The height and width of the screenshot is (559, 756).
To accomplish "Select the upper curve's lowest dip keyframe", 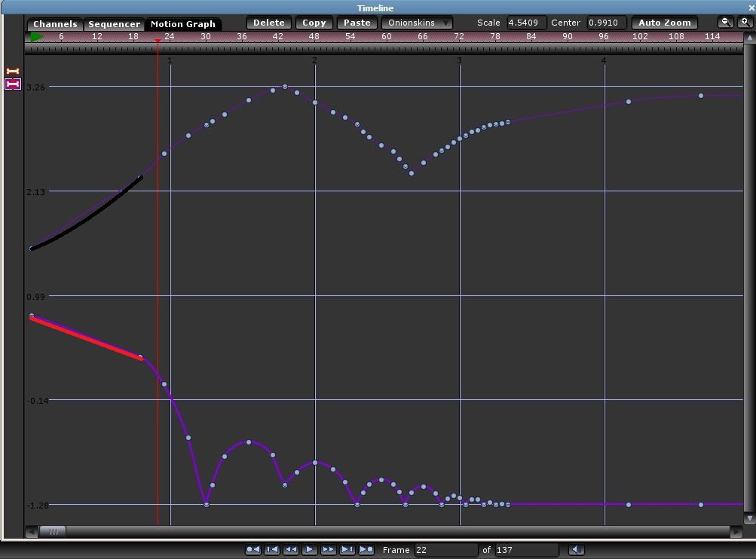I will [x=412, y=173].
